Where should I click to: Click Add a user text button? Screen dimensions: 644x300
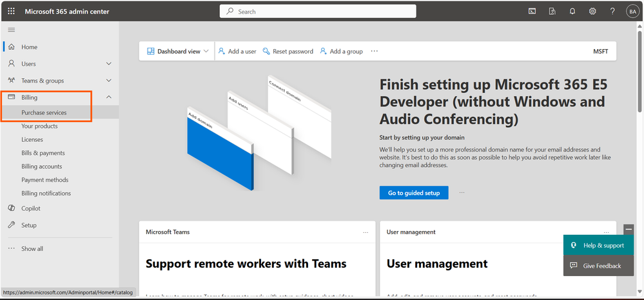point(242,52)
